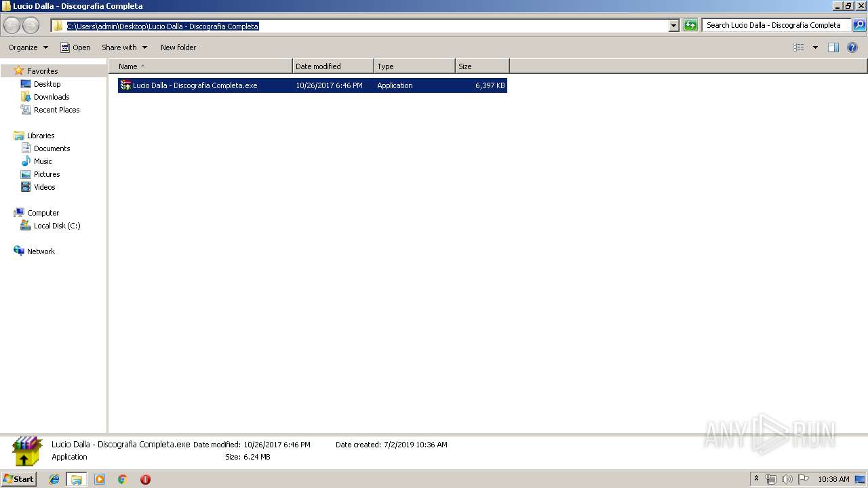Restore the Explorer window size
Image resolution: width=868 pixels, height=488 pixels.
[849, 5]
